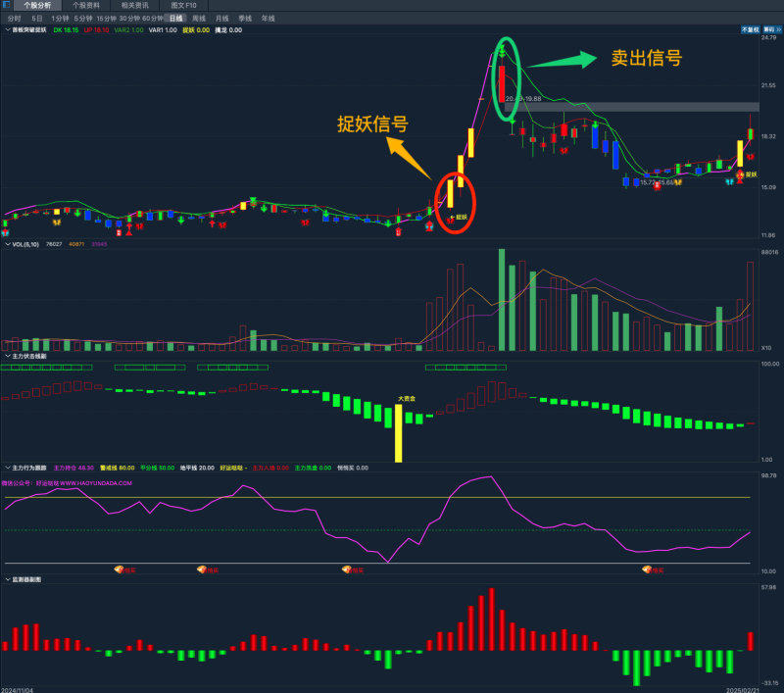
Task: Click the rightmost 悄悄买 diamond marker
Action: point(647,569)
